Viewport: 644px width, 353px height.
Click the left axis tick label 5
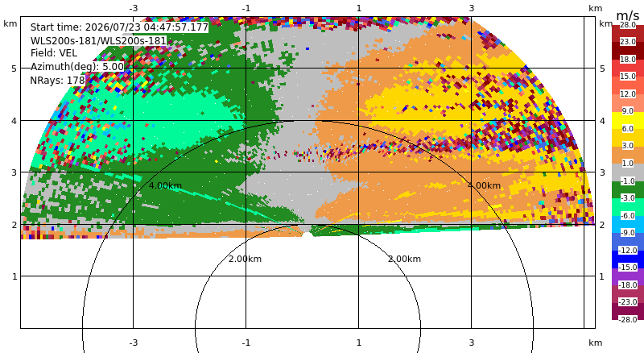point(14,69)
